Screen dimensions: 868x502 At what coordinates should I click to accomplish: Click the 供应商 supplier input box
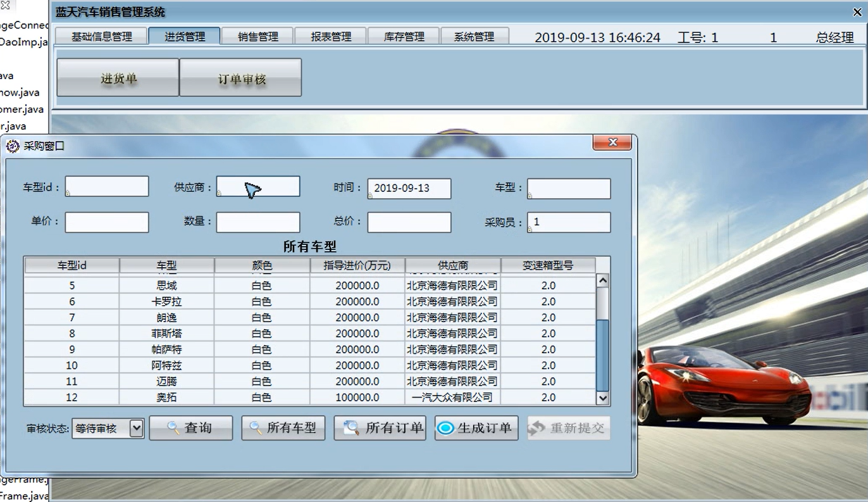coord(258,186)
